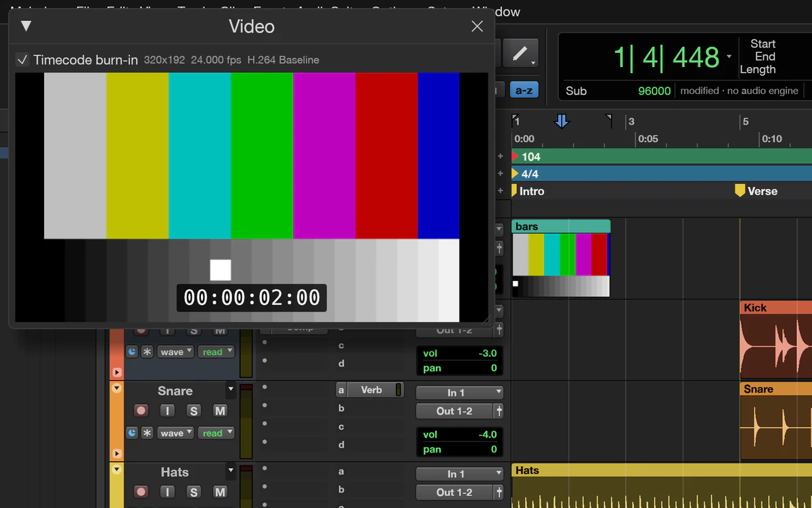Viewport: 812px width, 508px height.
Task: Open the Hats track In 1 input selector
Action: [x=460, y=474]
